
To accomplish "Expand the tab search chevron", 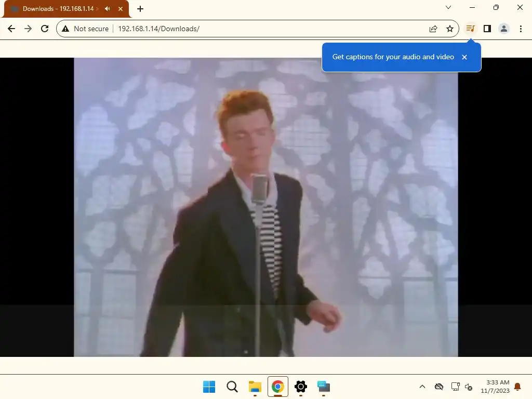I will (448, 7).
